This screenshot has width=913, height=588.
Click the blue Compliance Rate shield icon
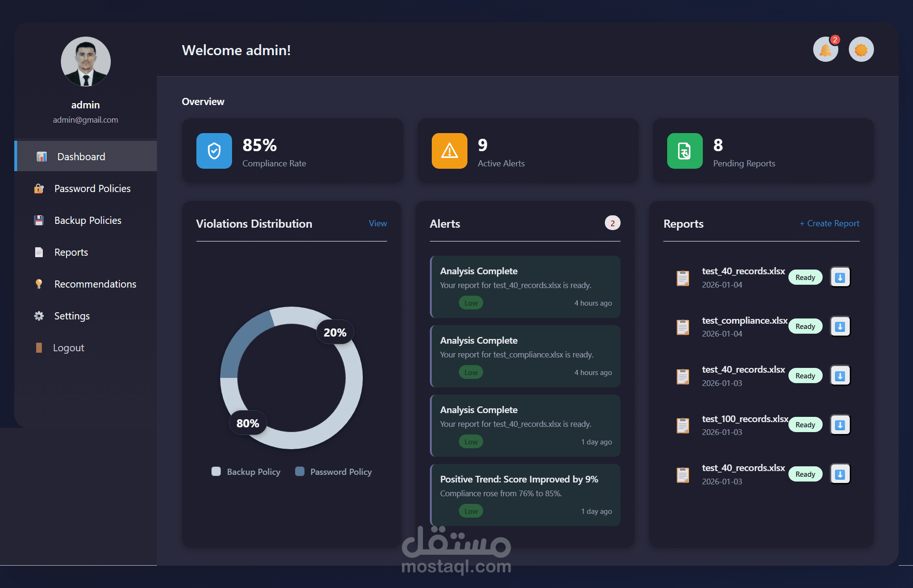(x=214, y=151)
